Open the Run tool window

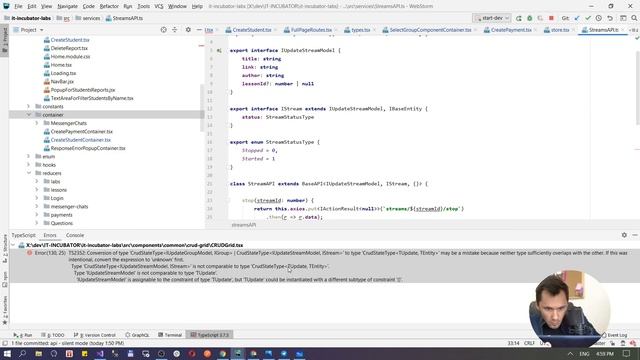[x=23, y=335]
